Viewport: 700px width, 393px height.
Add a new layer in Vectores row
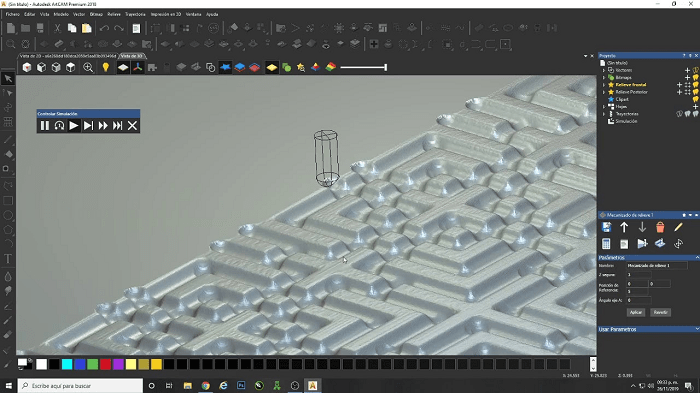click(688, 70)
